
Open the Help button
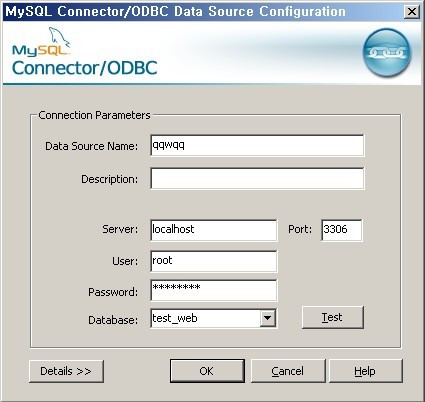[365, 371]
